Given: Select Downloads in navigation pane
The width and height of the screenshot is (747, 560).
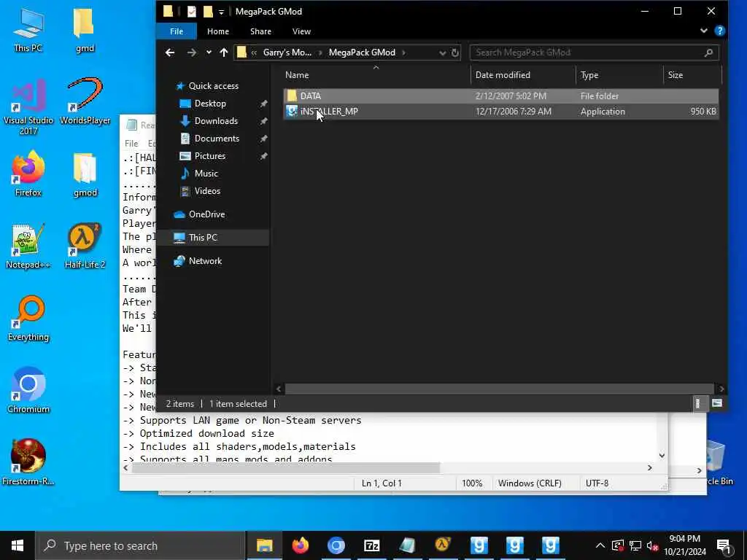Looking at the screenshot, I should [x=216, y=121].
